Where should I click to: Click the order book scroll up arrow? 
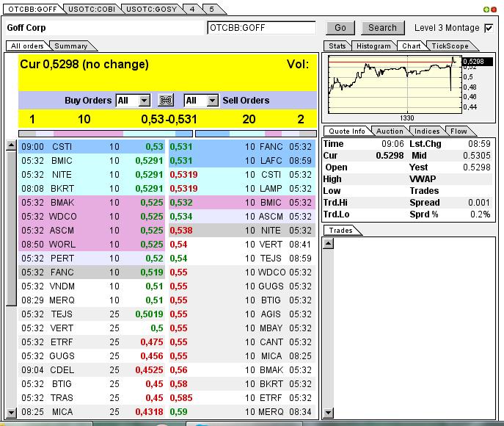point(11,145)
